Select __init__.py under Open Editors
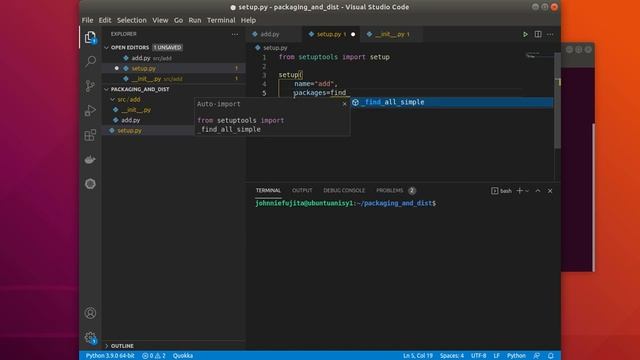The width and height of the screenshot is (640, 360). (x=173, y=78)
